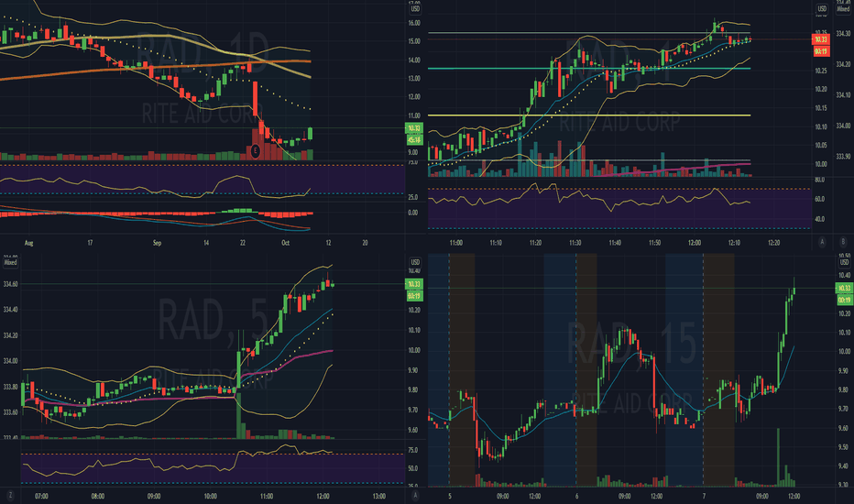Click the 334.10 value on the 1-minute right axis
This screenshot has width=854, height=504.
click(x=843, y=94)
